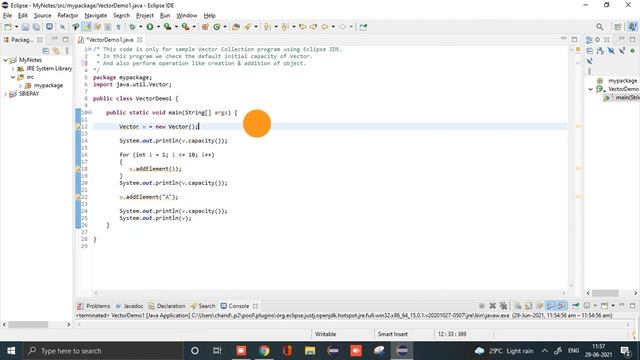Image resolution: width=640 pixels, height=360 pixels.
Task: Click the toolbar search magnifier icon
Action: pyautogui.click(x=599, y=27)
